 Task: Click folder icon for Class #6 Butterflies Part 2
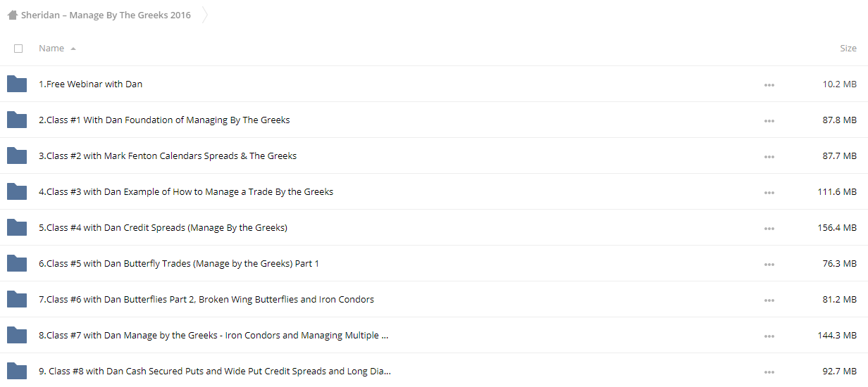(17, 299)
